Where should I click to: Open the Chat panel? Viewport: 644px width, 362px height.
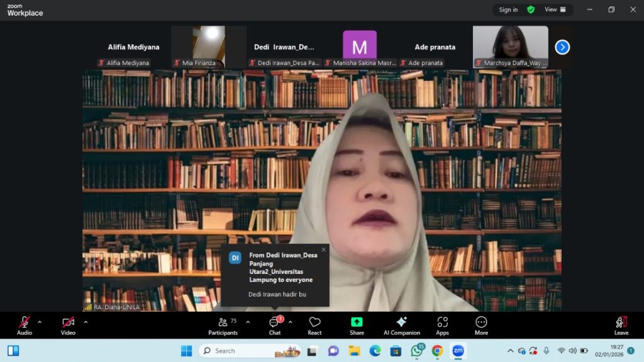[275, 325]
